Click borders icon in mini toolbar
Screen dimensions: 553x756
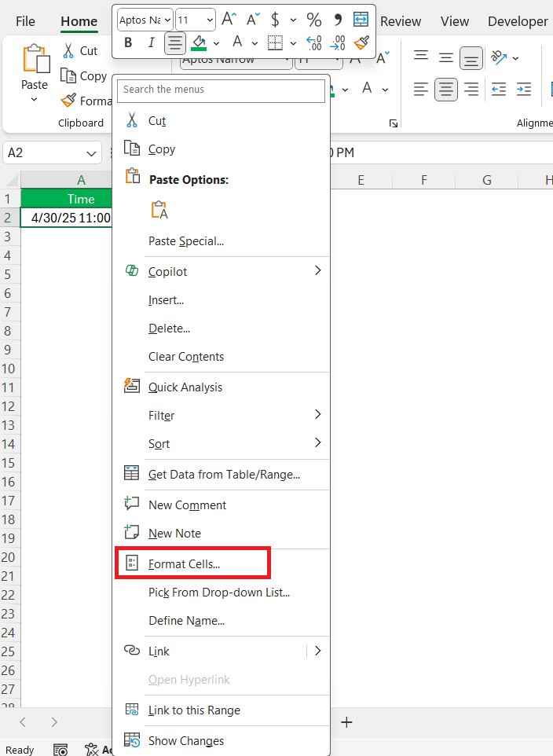coord(275,43)
